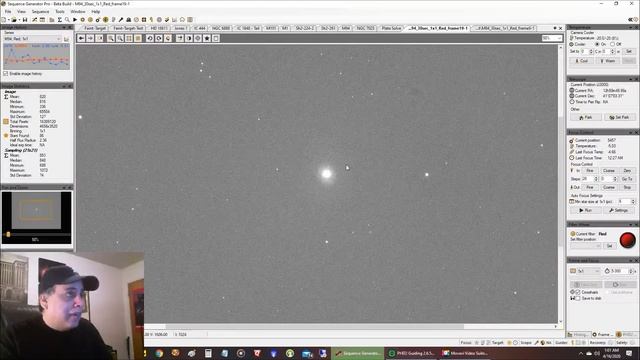Switch to the NGC 6888 tab
Screen dimensions: 640x360
tap(221, 28)
